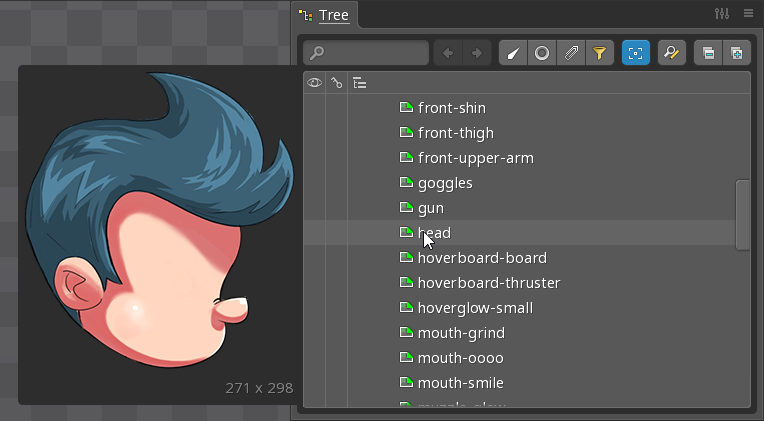Image resolution: width=764 pixels, height=421 pixels.
Task: Click the back navigation arrow
Action: coord(448,53)
